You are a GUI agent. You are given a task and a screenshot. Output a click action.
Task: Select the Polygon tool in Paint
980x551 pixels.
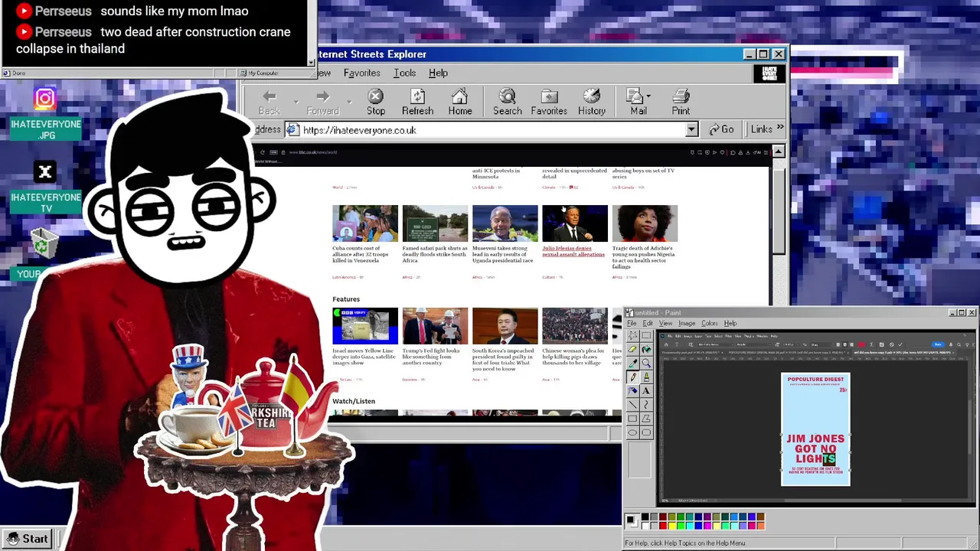pos(646,419)
